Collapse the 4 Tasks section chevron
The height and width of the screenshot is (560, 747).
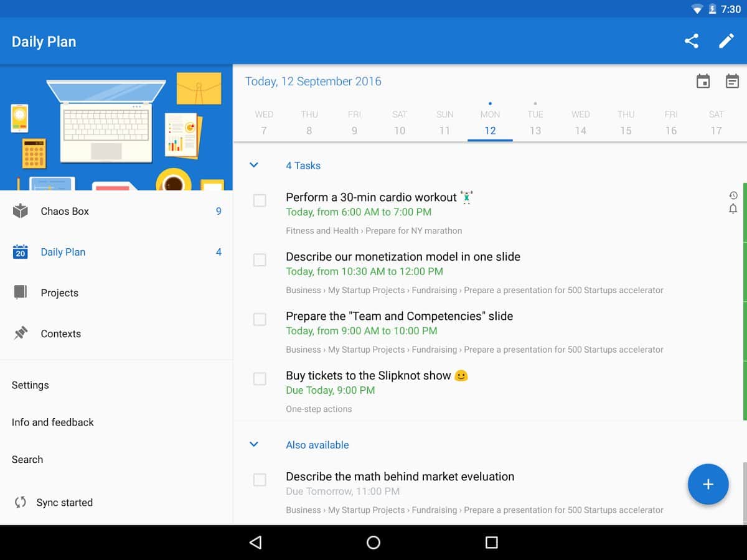[253, 166]
